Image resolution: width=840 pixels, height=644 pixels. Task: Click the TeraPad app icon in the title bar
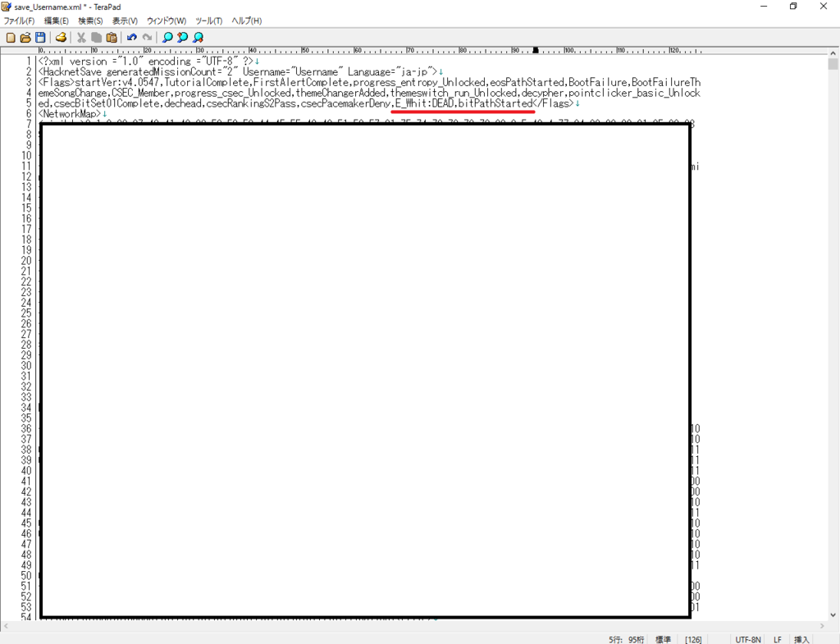click(x=7, y=7)
